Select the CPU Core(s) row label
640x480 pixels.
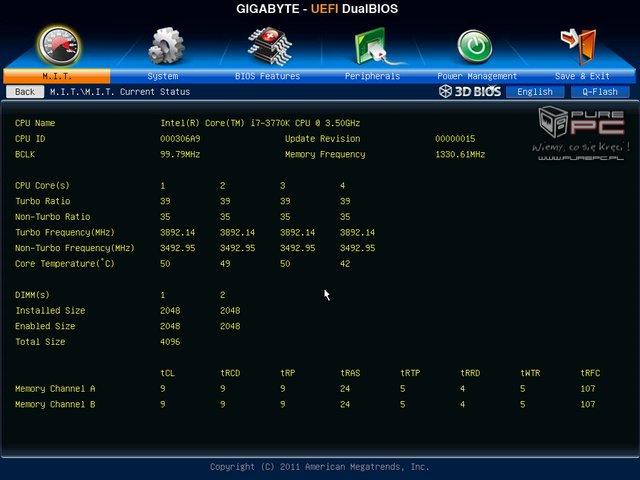click(42, 186)
